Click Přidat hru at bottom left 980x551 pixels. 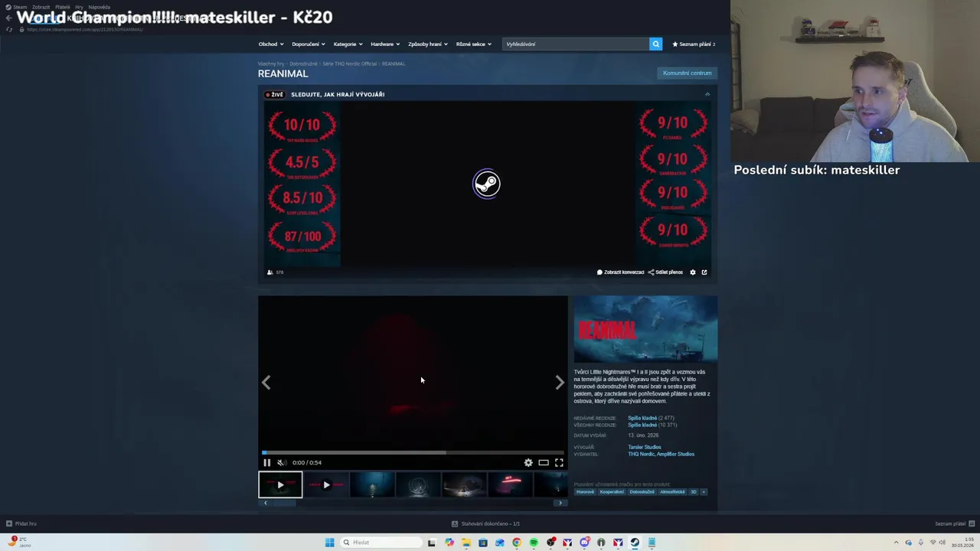click(x=21, y=523)
